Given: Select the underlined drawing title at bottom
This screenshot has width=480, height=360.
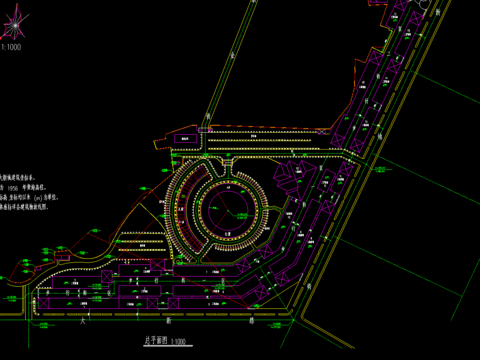Looking at the screenshot, I should pyautogui.click(x=165, y=341).
